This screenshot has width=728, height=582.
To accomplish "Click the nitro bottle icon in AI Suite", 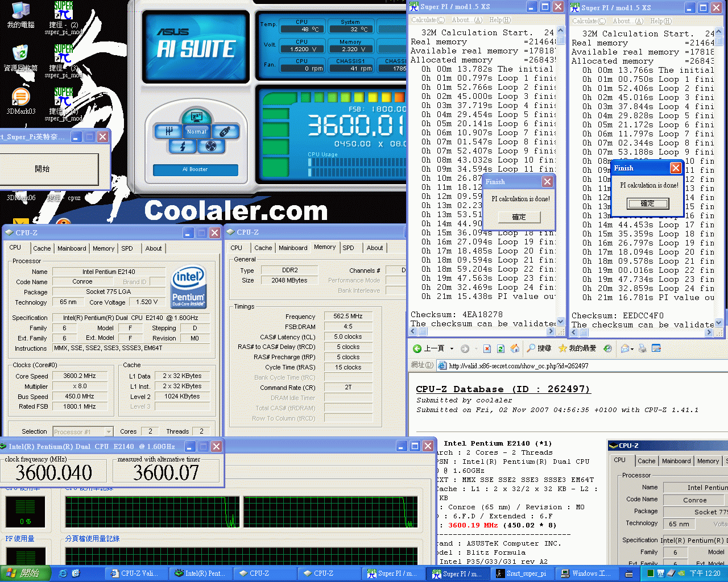I will pos(225,131).
